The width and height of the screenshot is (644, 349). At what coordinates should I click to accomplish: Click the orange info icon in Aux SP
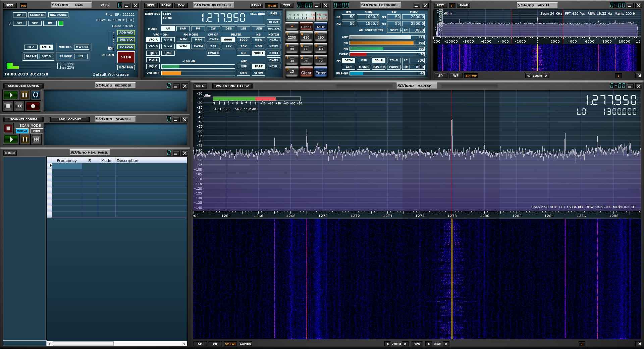618,76
